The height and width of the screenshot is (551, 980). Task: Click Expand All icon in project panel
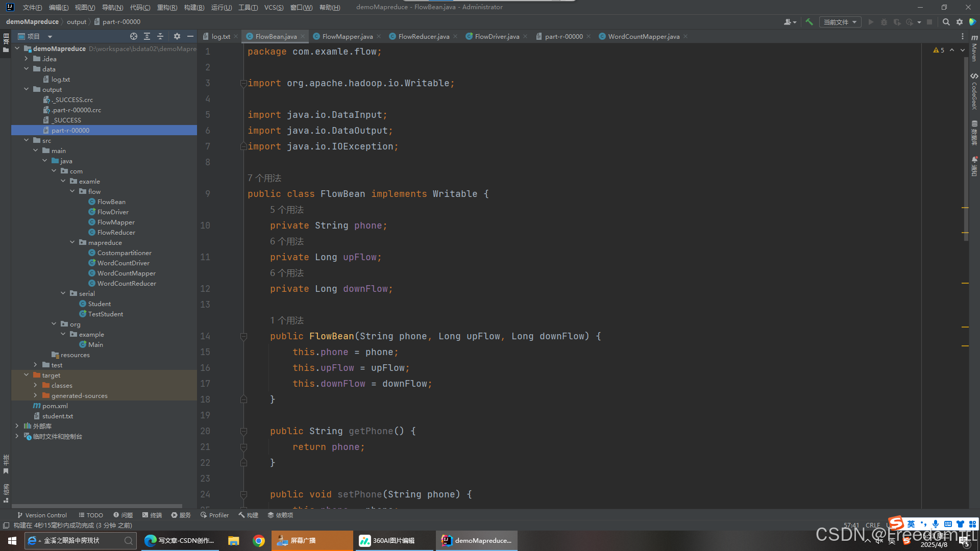coord(147,36)
